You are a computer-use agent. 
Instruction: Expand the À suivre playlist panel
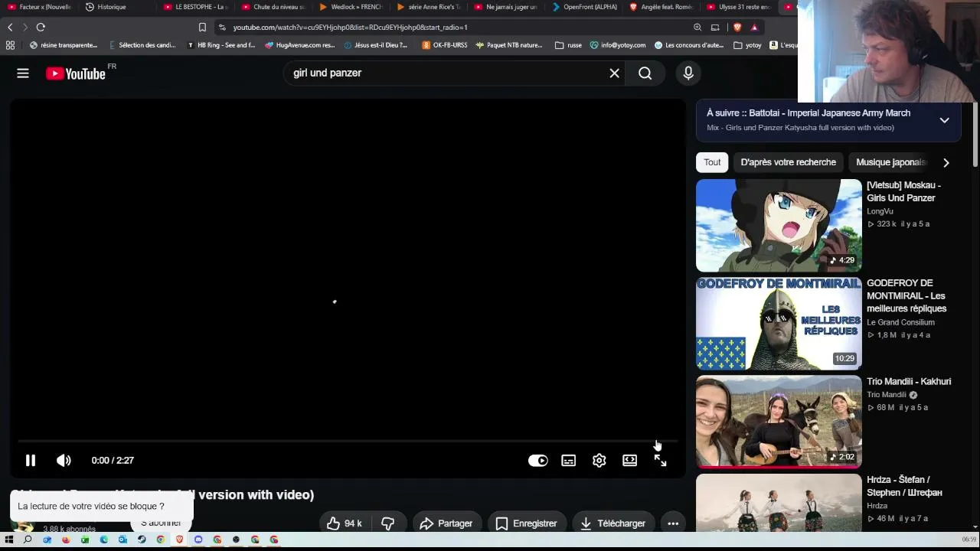tap(944, 120)
